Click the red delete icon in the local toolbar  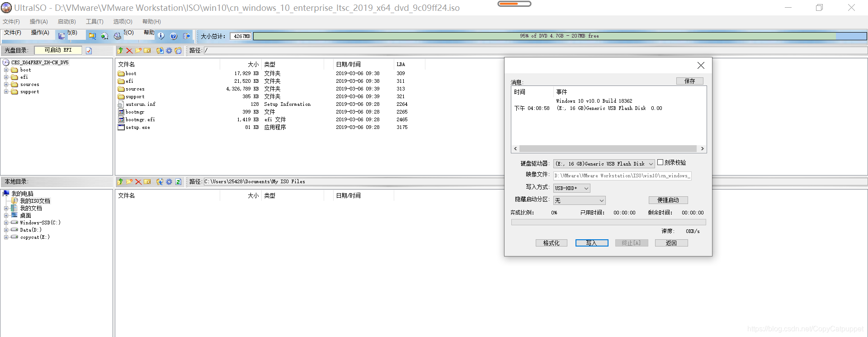[x=138, y=182]
